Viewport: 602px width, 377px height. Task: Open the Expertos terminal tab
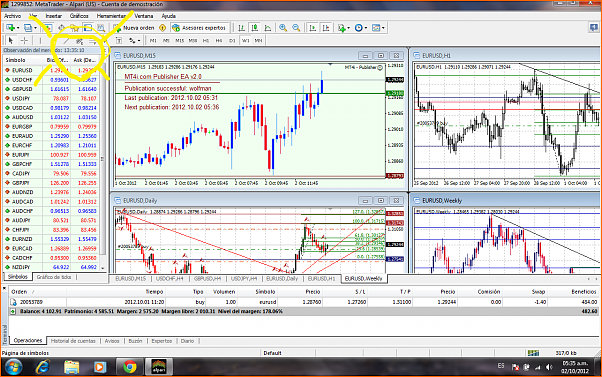pos(162,341)
